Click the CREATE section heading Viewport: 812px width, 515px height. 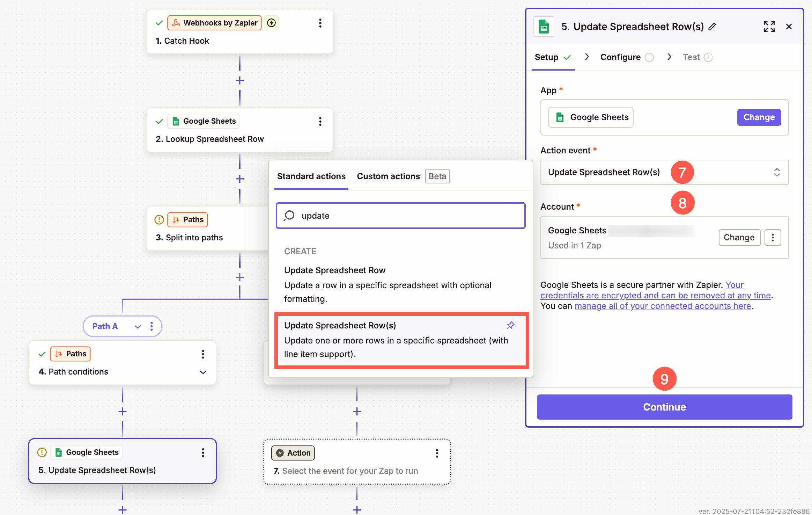[300, 252]
